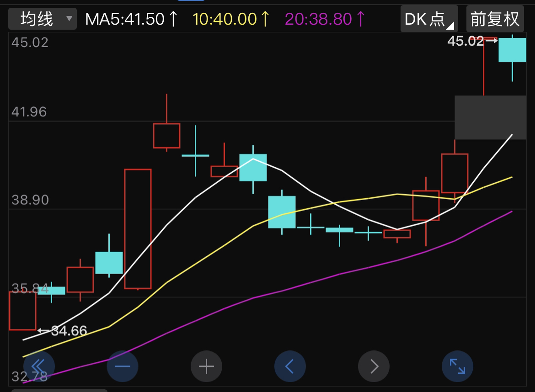Click the 45.02 high price marker with arrow

click(x=471, y=41)
